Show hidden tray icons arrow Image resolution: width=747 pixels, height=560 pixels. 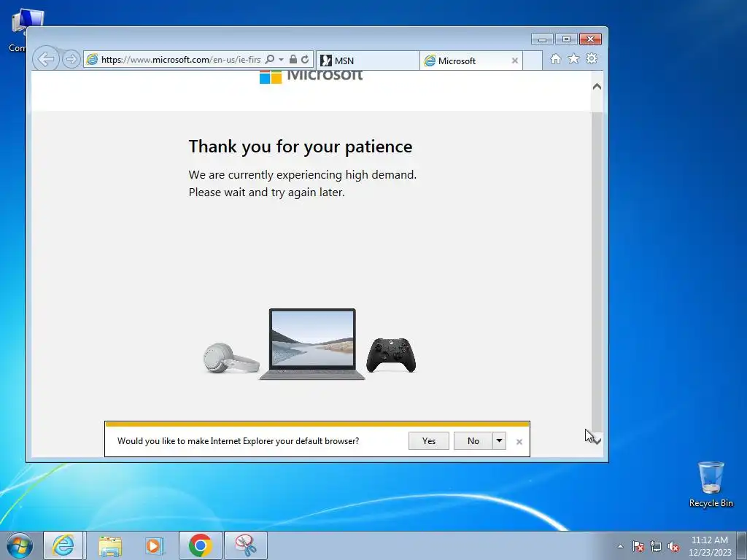point(620,546)
